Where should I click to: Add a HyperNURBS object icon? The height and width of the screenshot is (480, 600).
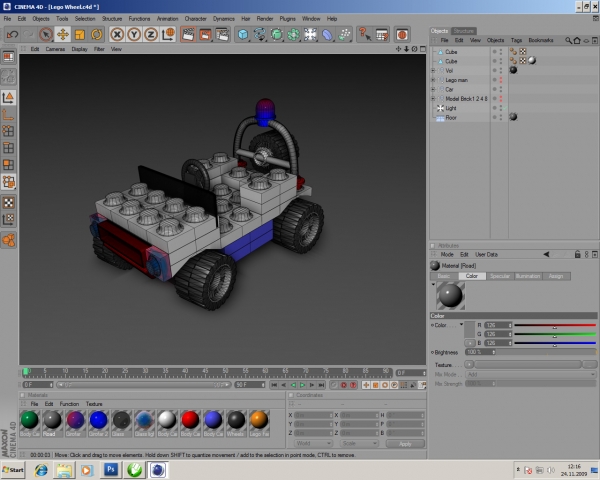[x=276, y=35]
